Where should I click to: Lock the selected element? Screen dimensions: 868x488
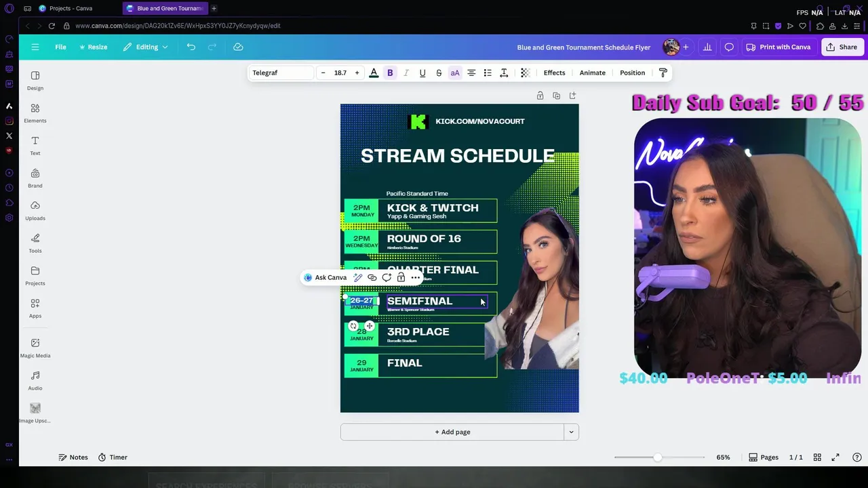click(401, 277)
